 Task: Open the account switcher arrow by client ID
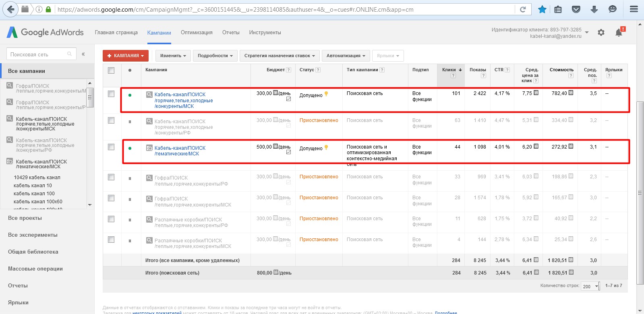coord(587,33)
